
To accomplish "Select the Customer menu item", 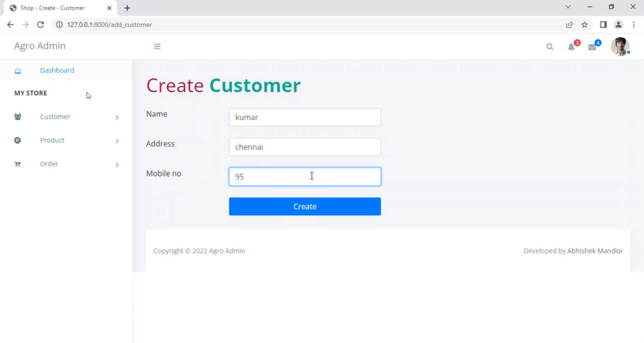I will tap(55, 116).
